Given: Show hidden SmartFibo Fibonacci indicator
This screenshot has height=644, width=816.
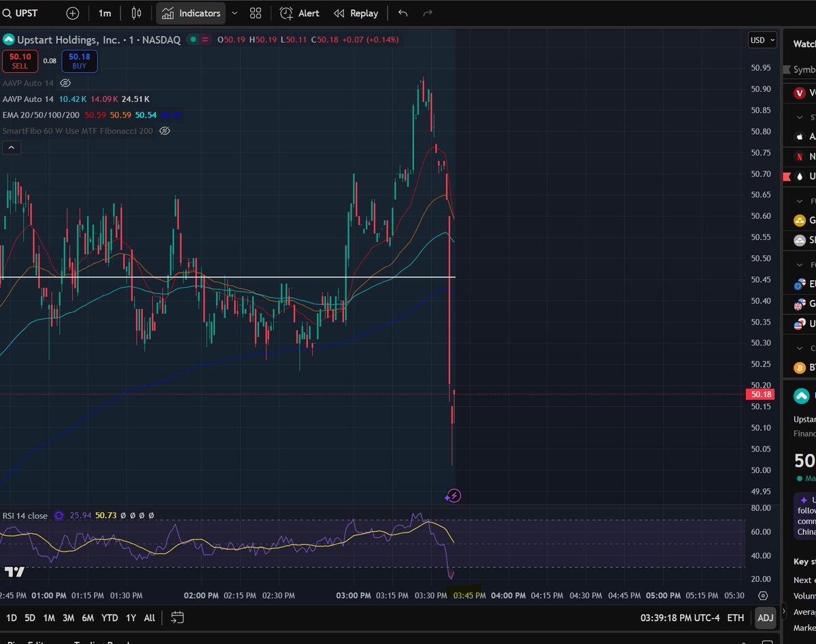Looking at the screenshot, I should pyautogui.click(x=164, y=131).
